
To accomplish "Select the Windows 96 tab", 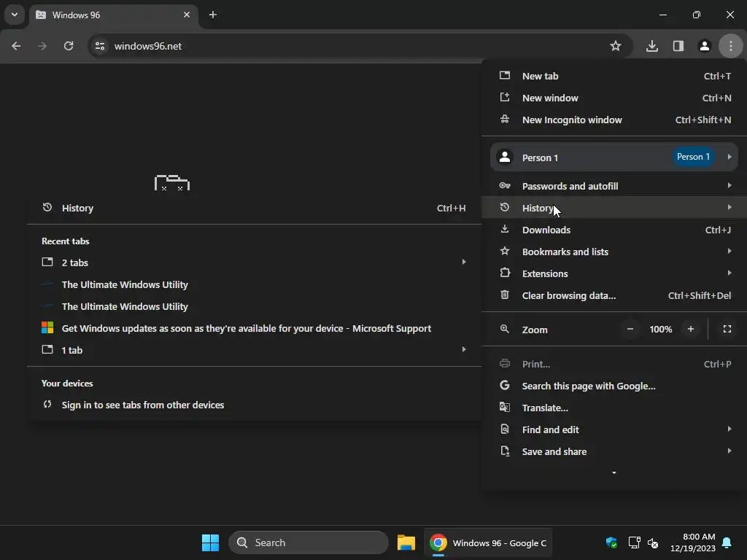I will coord(113,15).
